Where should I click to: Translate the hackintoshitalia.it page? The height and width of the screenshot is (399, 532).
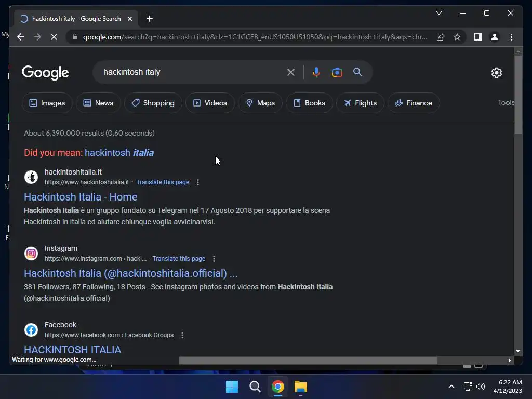(163, 182)
